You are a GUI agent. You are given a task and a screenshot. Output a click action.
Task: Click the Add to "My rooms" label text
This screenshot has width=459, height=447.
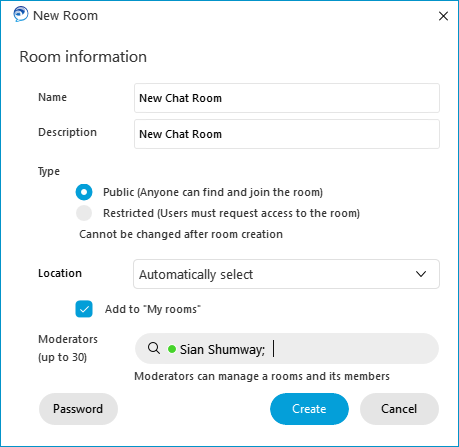153,309
